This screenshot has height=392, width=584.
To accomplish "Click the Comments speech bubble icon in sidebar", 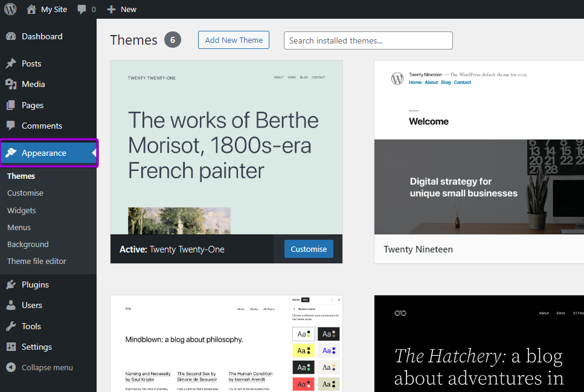I will coord(11,126).
